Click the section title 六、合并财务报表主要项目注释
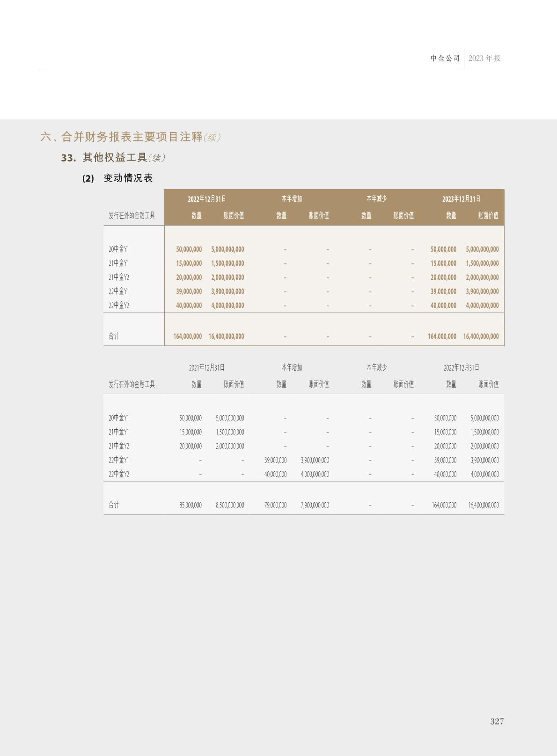Screen dimensions: 557x756 click(x=122, y=137)
